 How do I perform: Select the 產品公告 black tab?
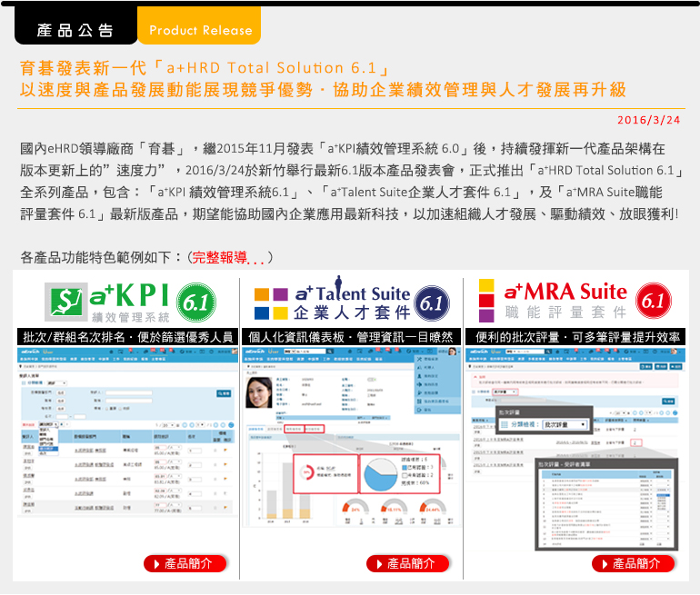pyautogui.click(x=75, y=25)
